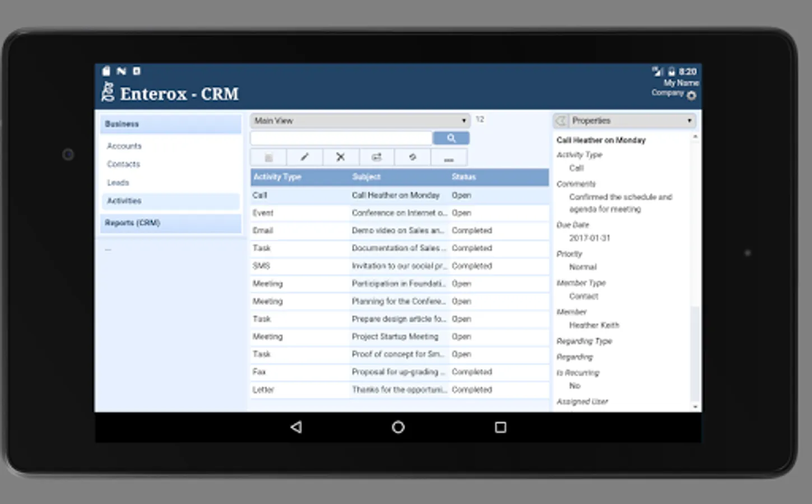Select the Conference on Internet row

click(400, 213)
